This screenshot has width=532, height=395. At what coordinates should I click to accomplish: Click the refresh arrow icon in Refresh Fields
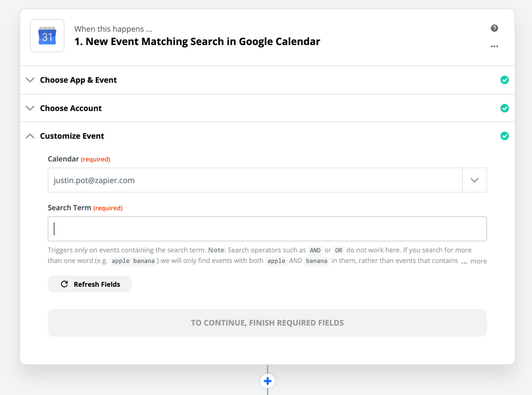pyautogui.click(x=64, y=284)
